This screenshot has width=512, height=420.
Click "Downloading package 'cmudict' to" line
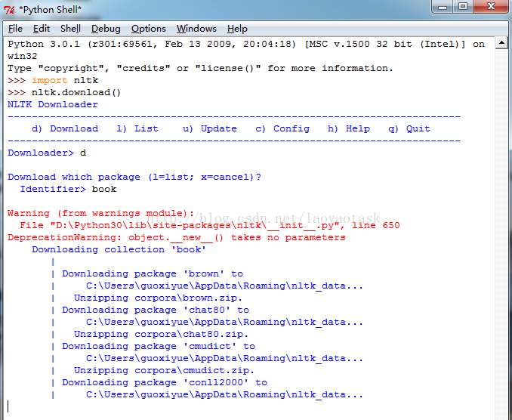(159, 346)
